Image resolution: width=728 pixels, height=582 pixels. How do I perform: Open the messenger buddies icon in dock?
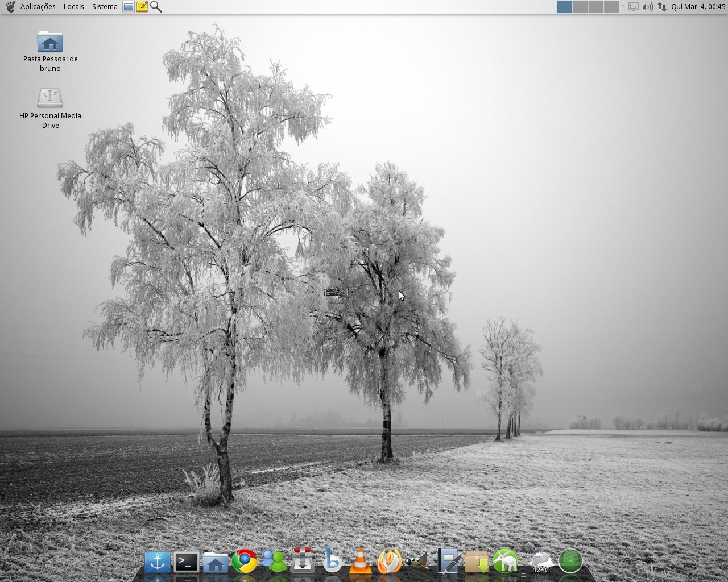point(274,562)
